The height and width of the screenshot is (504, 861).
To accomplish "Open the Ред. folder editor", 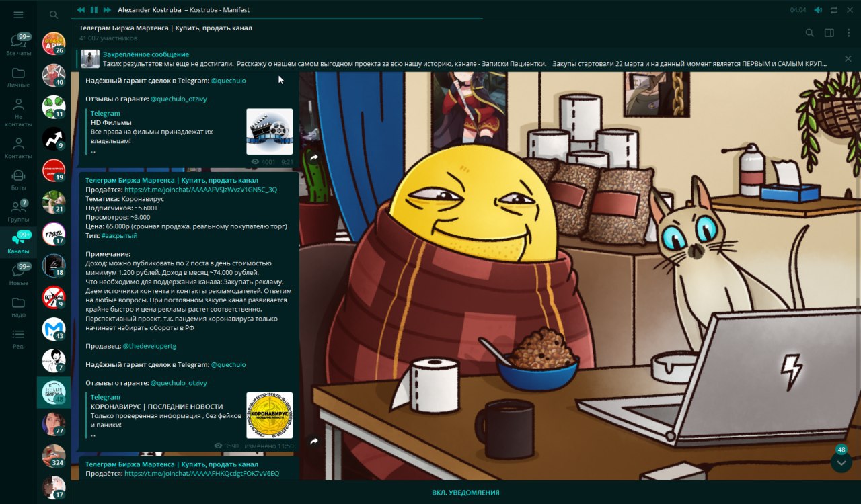I will point(18,338).
